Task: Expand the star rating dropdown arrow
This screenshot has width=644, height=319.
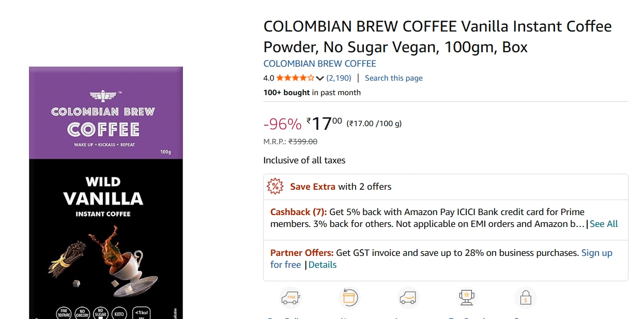Action: pos(319,78)
